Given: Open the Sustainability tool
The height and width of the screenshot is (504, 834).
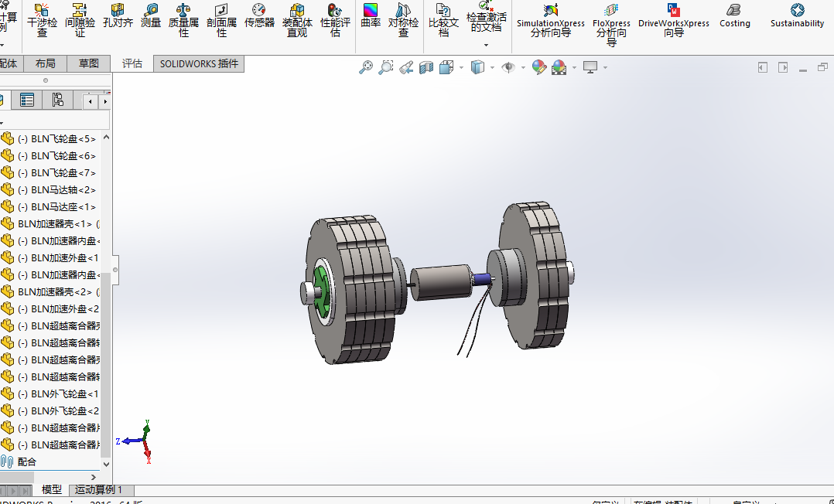Looking at the screenshot, I should (797, 16).
